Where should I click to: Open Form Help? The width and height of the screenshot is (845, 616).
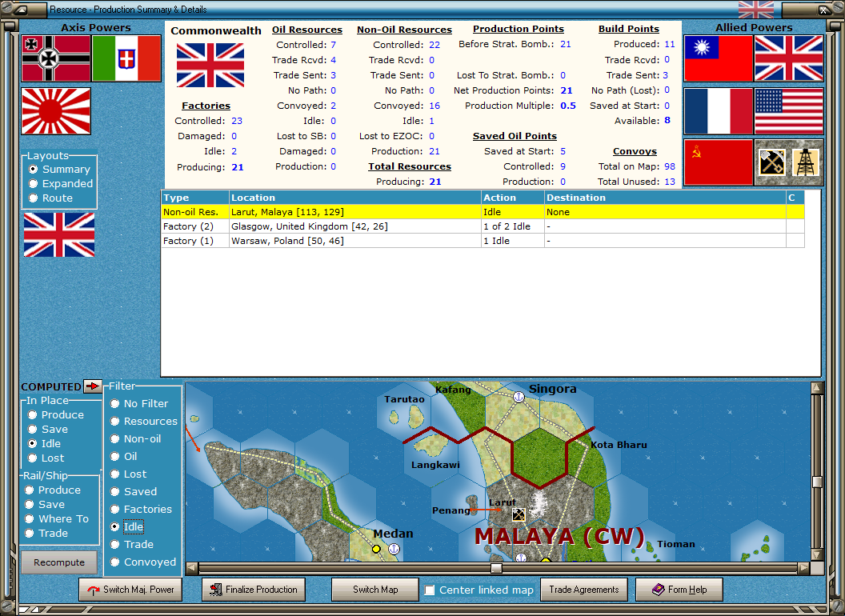click(x=679, y=590)
